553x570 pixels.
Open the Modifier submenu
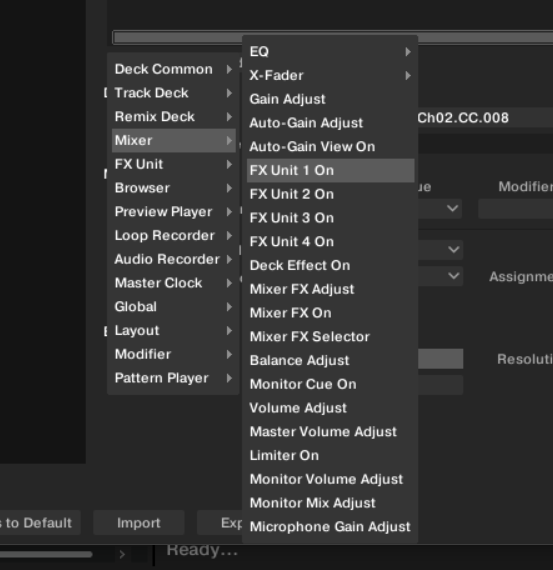[173, 354]
